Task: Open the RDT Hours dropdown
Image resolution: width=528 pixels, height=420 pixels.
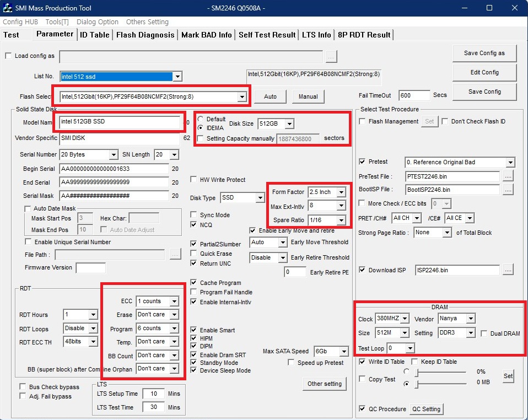Action: [x=93, y=315]
